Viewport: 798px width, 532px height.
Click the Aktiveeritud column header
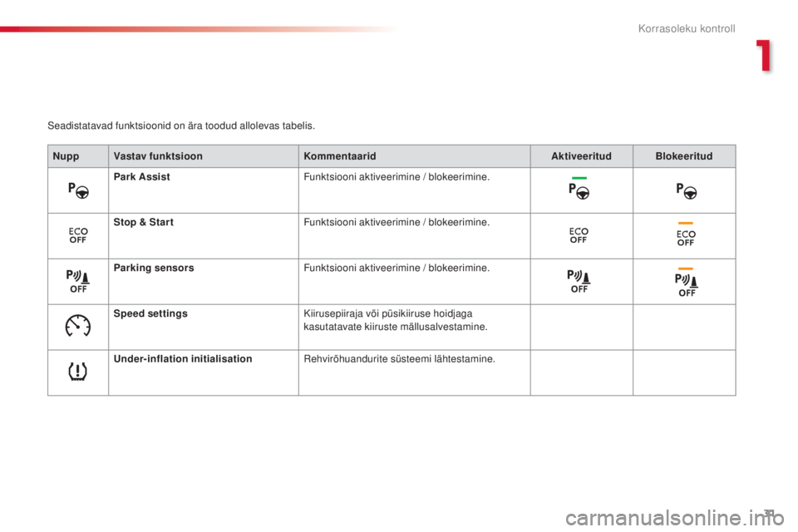click(x=581, y=156)
